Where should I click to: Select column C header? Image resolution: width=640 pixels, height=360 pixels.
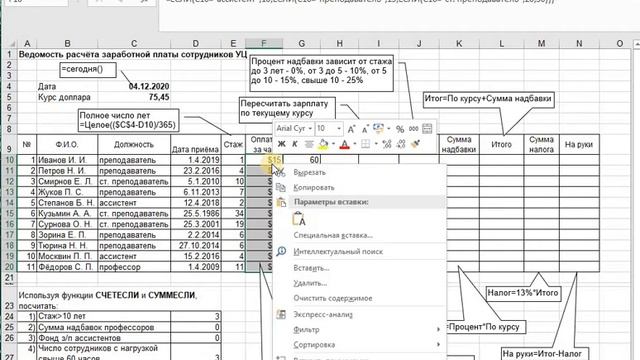click(x=134, y=44)
